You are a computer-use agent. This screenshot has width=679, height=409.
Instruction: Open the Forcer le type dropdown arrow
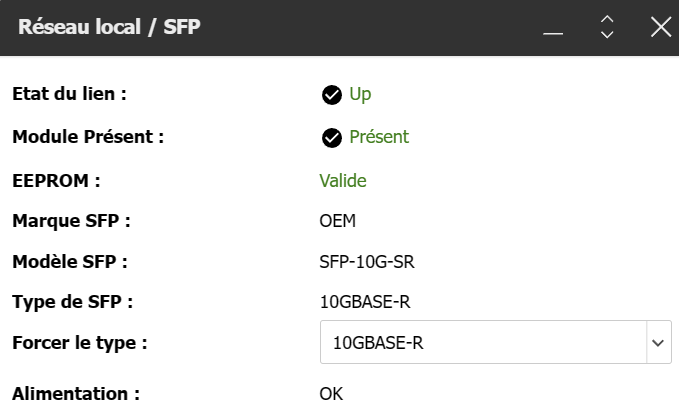658,342
